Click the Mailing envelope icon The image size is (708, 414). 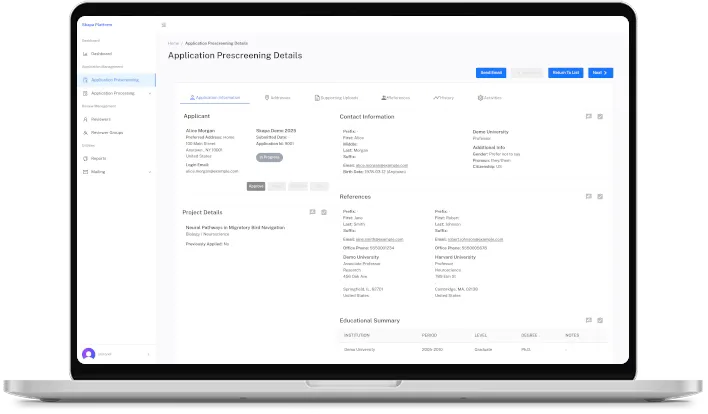click(85, 172)
